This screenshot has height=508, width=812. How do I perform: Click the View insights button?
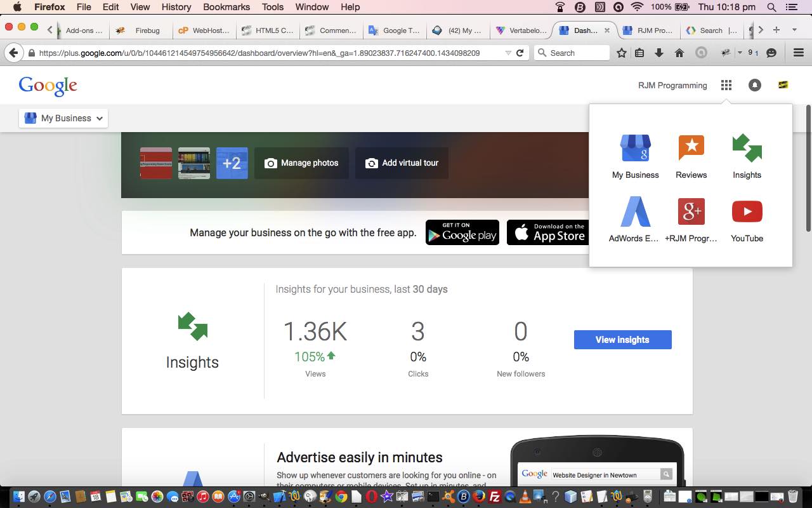click(x=622, y=340)
